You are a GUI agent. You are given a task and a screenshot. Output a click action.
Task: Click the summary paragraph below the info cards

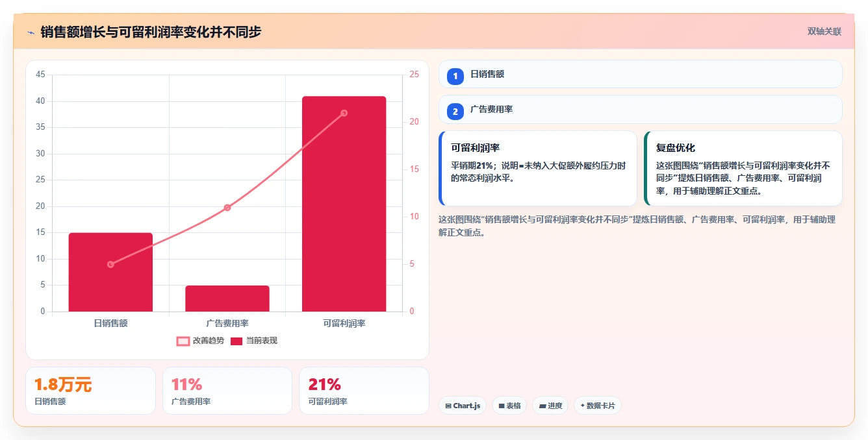point(637,226)
